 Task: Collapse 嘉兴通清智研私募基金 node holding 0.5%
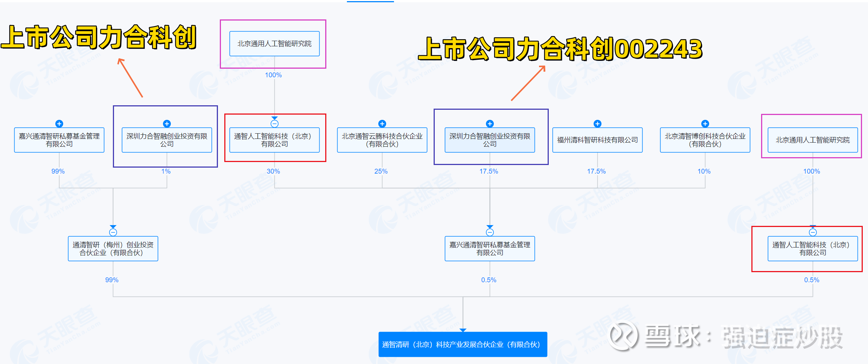click(490, 232)
